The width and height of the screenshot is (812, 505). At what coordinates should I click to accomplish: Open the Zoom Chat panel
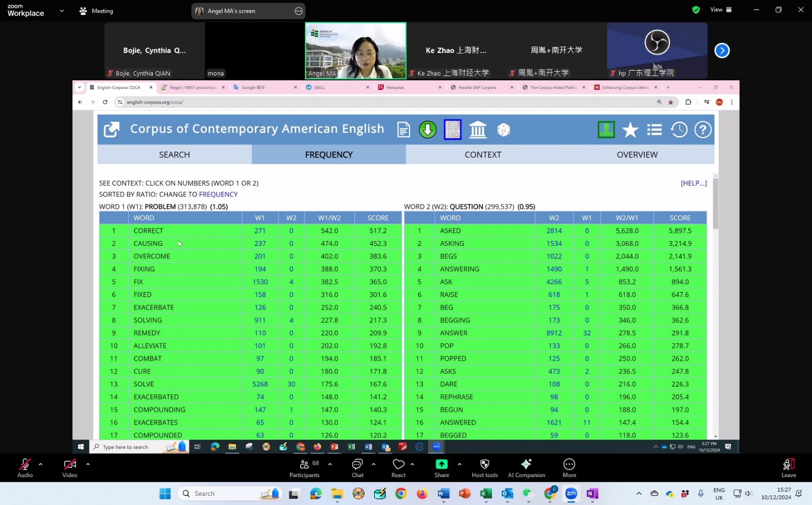coord(357,468)
